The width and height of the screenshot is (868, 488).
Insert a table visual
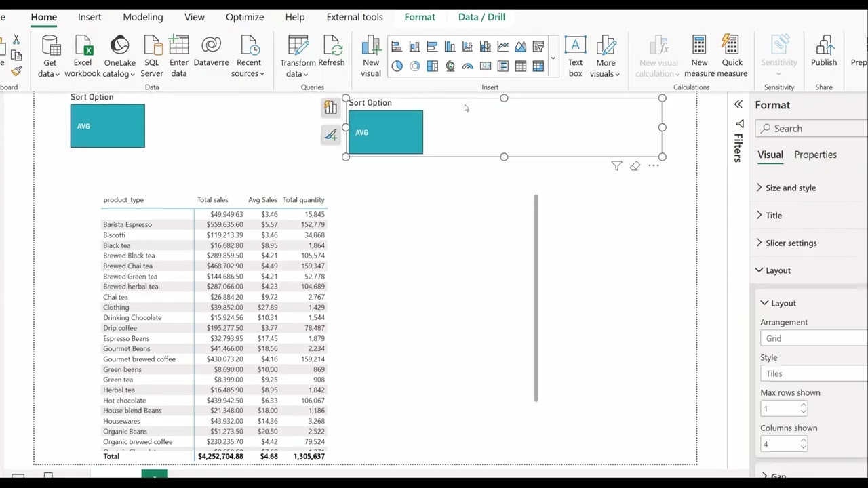[520, 66]
